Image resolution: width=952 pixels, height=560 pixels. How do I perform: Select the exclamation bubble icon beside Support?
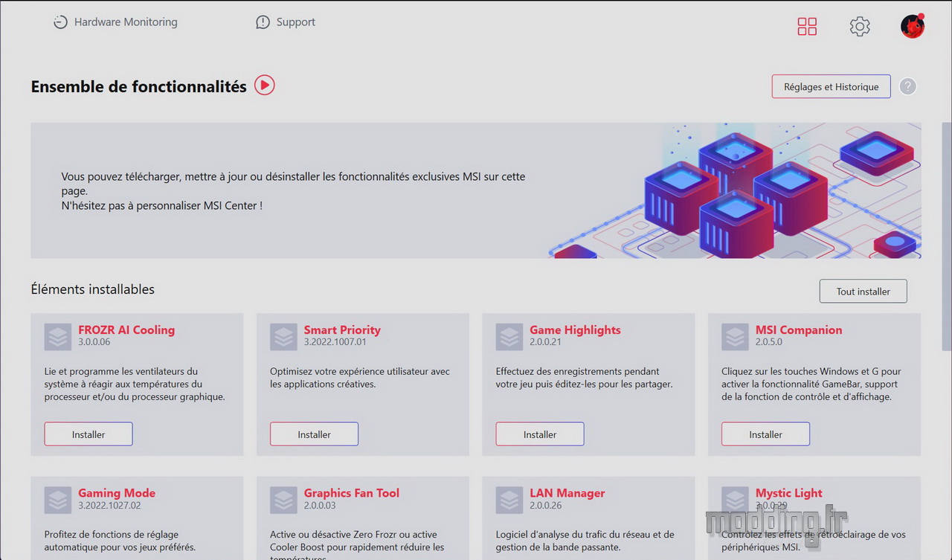[x=263, y=22]
